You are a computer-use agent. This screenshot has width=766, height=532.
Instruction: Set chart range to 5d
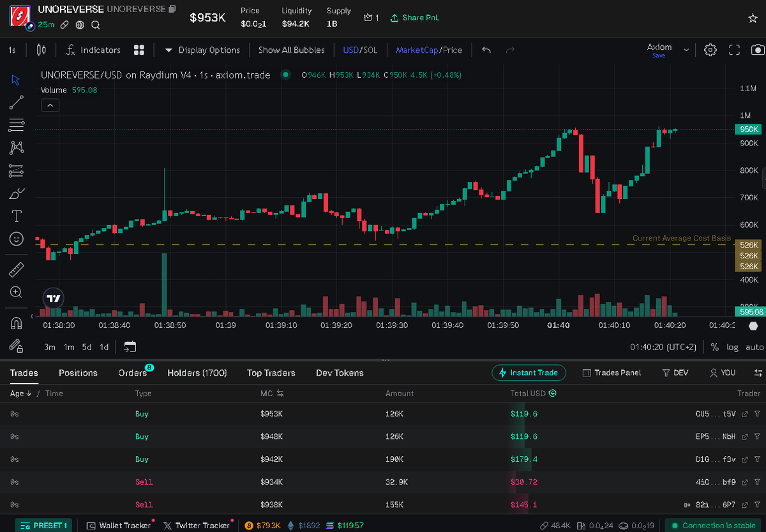(x=87, y=347)
